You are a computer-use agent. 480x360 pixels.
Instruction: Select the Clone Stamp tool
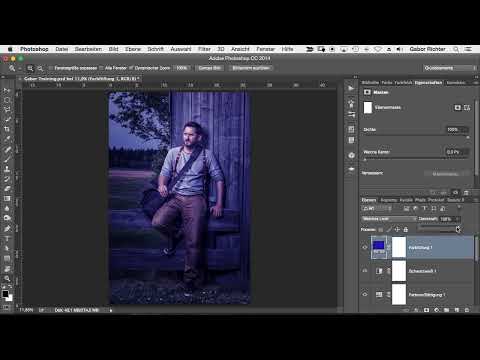tap(7, 169)
